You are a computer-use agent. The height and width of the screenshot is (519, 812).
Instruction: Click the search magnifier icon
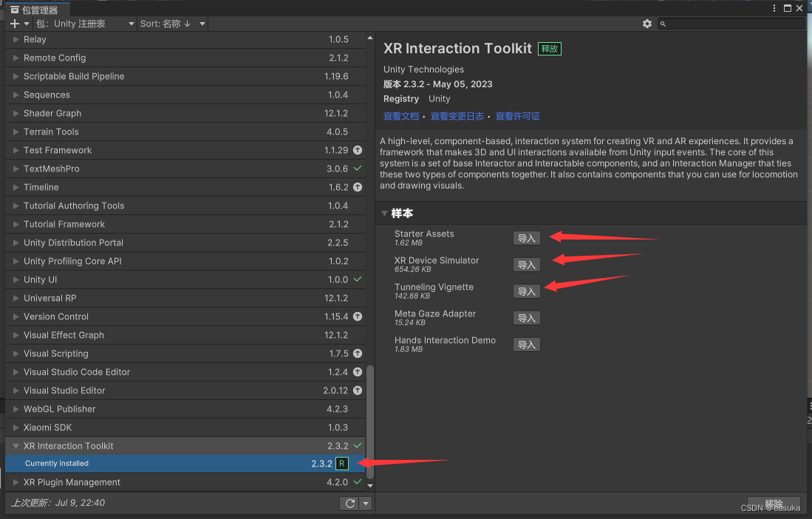coord(663,24)
